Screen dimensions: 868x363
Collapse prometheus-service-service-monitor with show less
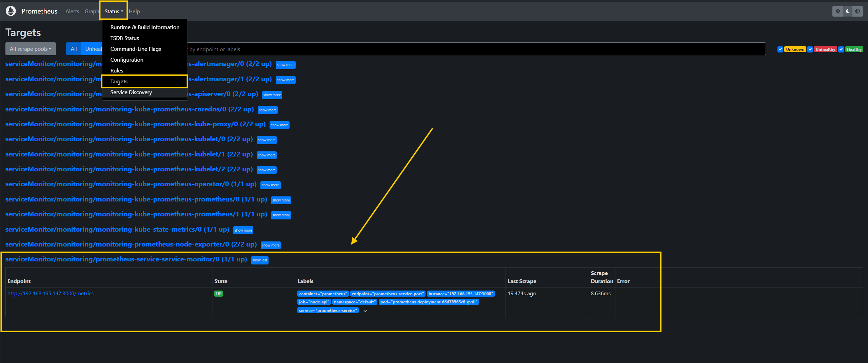pyautogui.click(x=260, y=260)
